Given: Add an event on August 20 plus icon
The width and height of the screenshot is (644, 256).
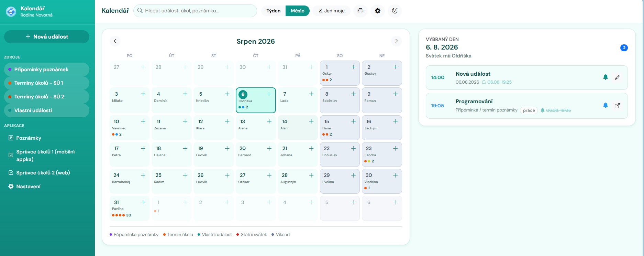Looking at the screenshot, I should 269,148.
